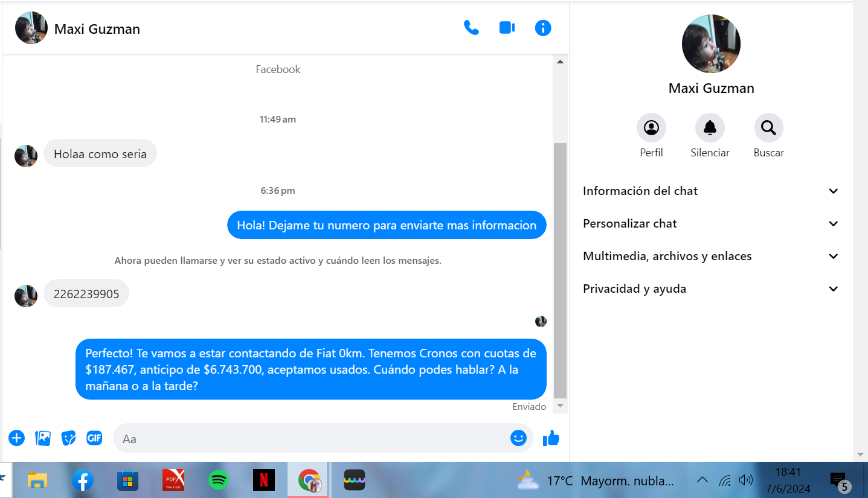Open the GIF picker
The height and width of the screenshot is (498, 868).
point(94,438)
